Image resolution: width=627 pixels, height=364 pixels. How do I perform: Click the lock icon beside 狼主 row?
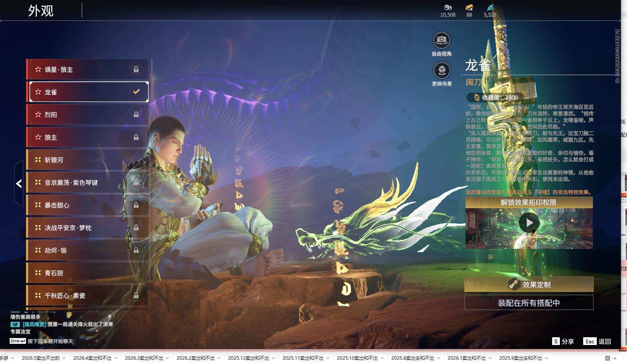(136, 137)
